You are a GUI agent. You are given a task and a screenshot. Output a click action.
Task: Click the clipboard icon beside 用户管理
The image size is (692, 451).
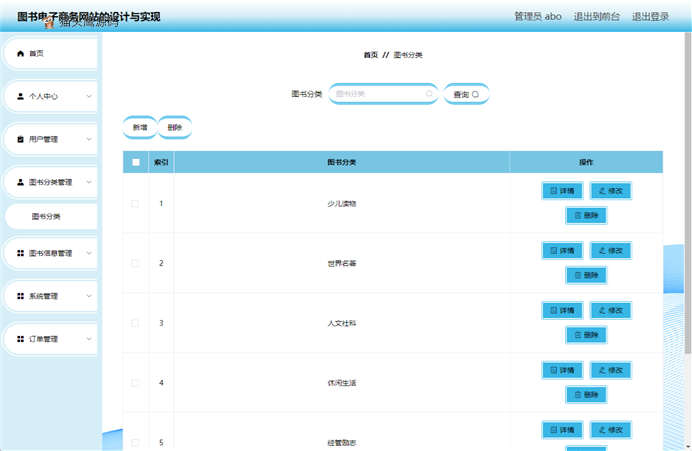pyautogui.click(x=20, y=139)
